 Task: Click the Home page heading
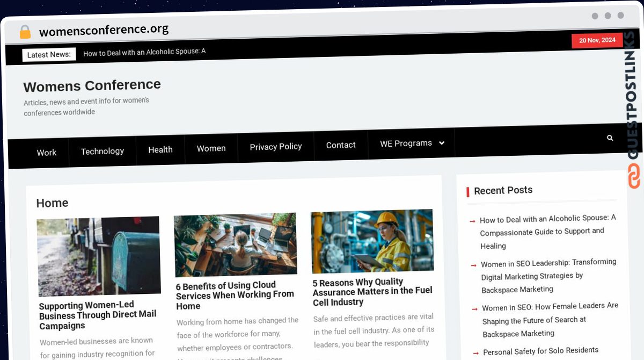tap(52, 203)
